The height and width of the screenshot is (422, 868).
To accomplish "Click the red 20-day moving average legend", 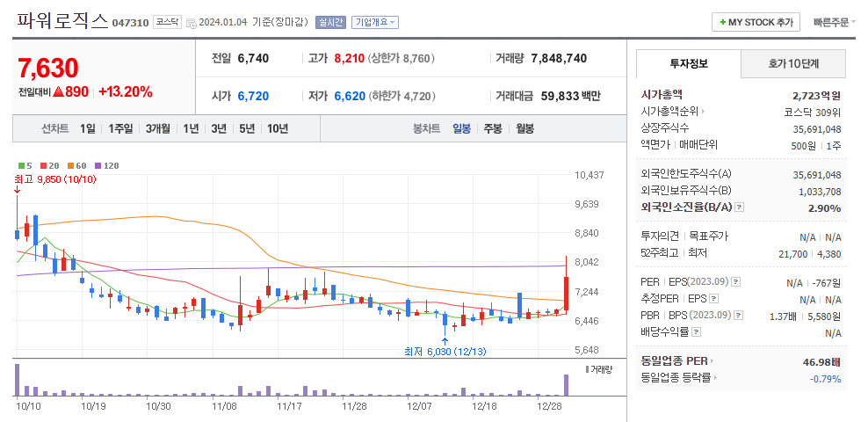I will (x=50, y=165).
